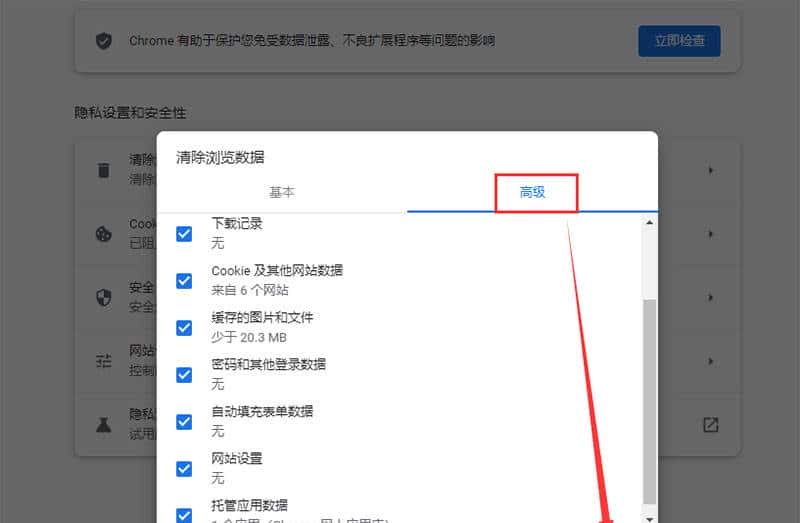Click the cookie icon in privacy settings
This screenshot has height=523, width=800.
click(x=104, y=234)
